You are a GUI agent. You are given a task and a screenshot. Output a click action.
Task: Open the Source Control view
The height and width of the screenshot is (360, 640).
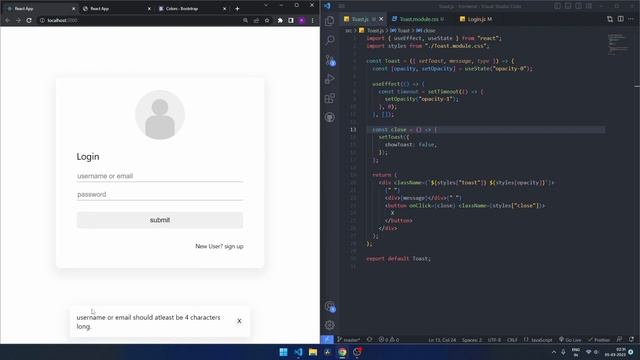[x=330, y=60]
